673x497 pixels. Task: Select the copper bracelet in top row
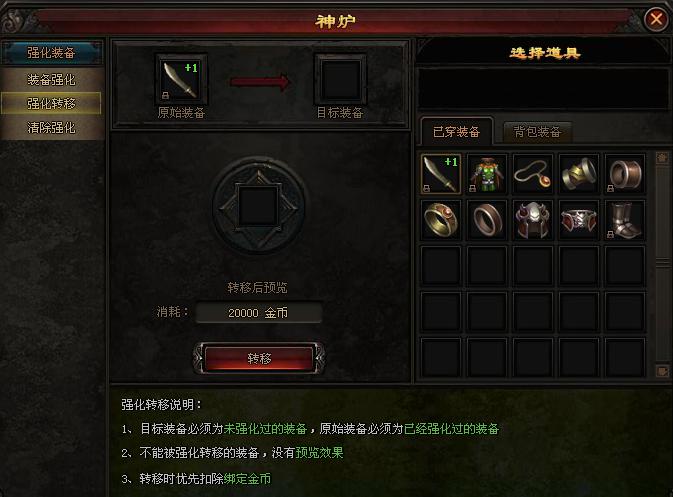[x=625, y=174]
